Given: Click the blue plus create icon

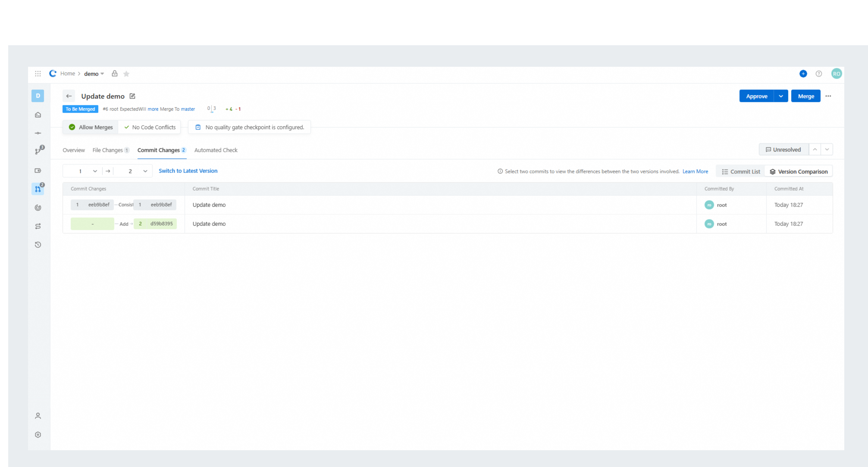Looking at the screenshot, I should (803, 74).
